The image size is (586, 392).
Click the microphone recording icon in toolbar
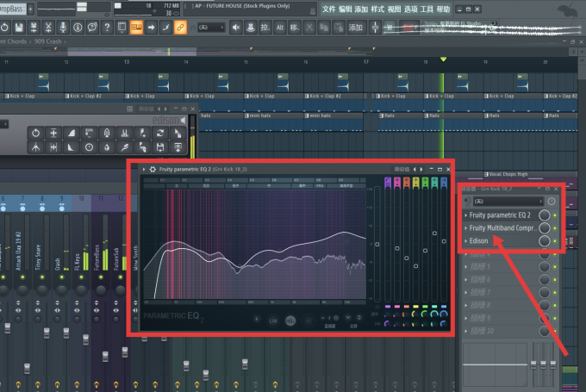[63, 28]
